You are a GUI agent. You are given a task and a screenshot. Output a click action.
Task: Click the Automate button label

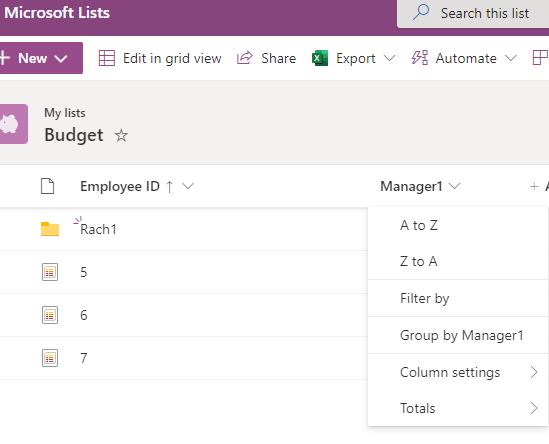(x=466, y=58)
